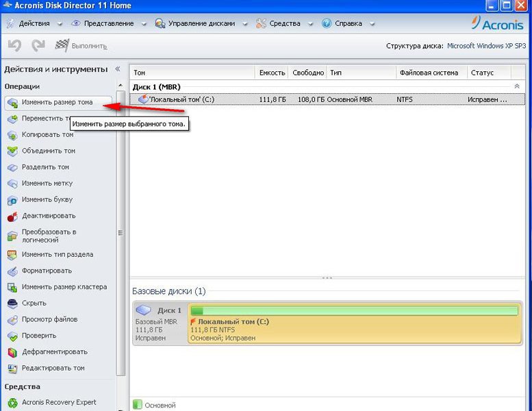Collapse the Действия и инструменты sidebar

(x=117, y=69)
